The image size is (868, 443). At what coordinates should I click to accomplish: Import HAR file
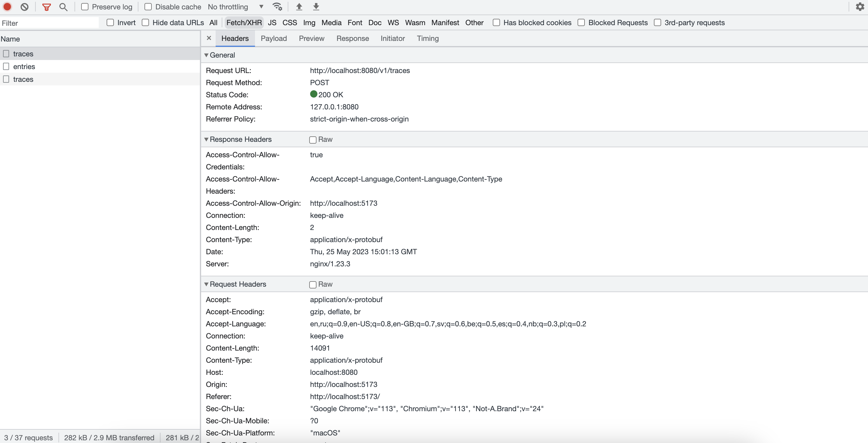(299, 7)
